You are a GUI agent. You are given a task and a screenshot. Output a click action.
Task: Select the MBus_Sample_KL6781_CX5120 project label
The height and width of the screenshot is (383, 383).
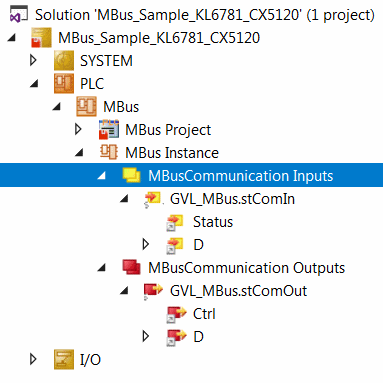[159, 38]
